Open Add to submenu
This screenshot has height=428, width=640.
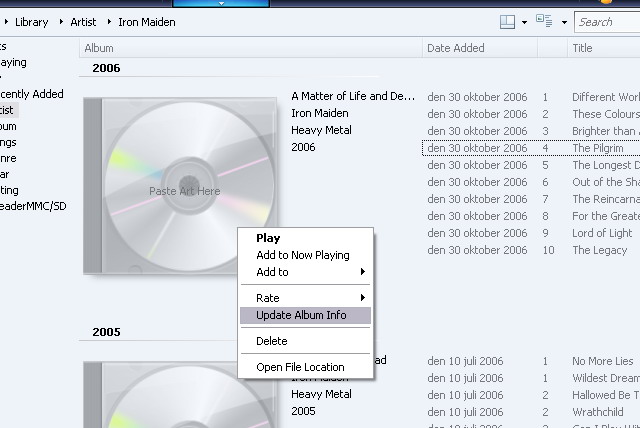point(305,272)
